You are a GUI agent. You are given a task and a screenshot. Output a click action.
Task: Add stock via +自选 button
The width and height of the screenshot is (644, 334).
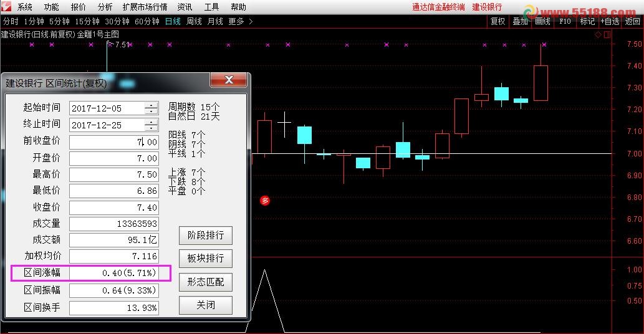(x=610, y=21)
